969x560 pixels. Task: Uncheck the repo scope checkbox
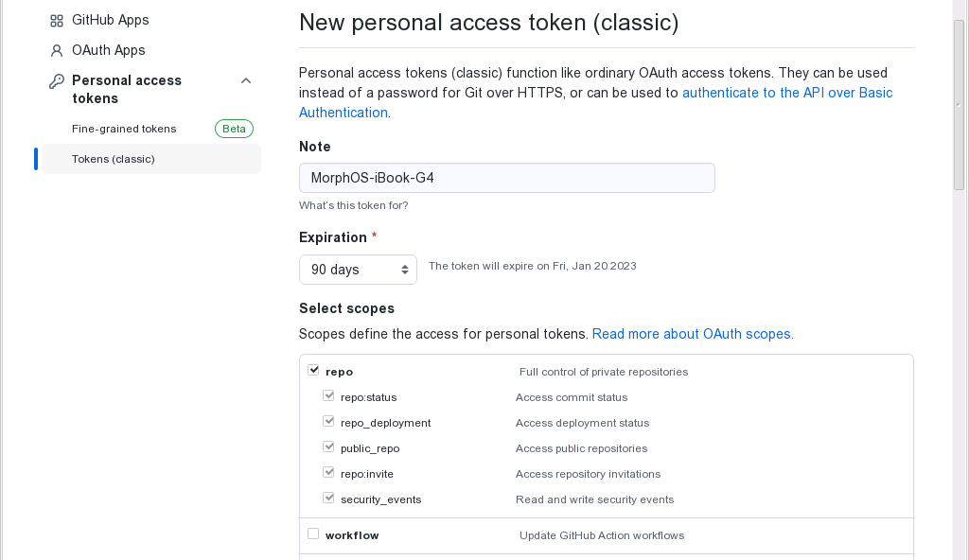coord(313,370)
